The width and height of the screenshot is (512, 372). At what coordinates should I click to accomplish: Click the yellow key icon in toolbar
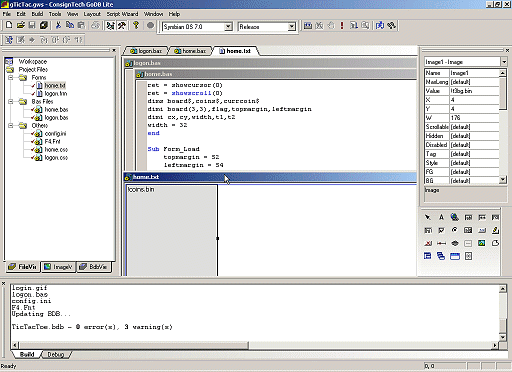click(x=136, y=26)
